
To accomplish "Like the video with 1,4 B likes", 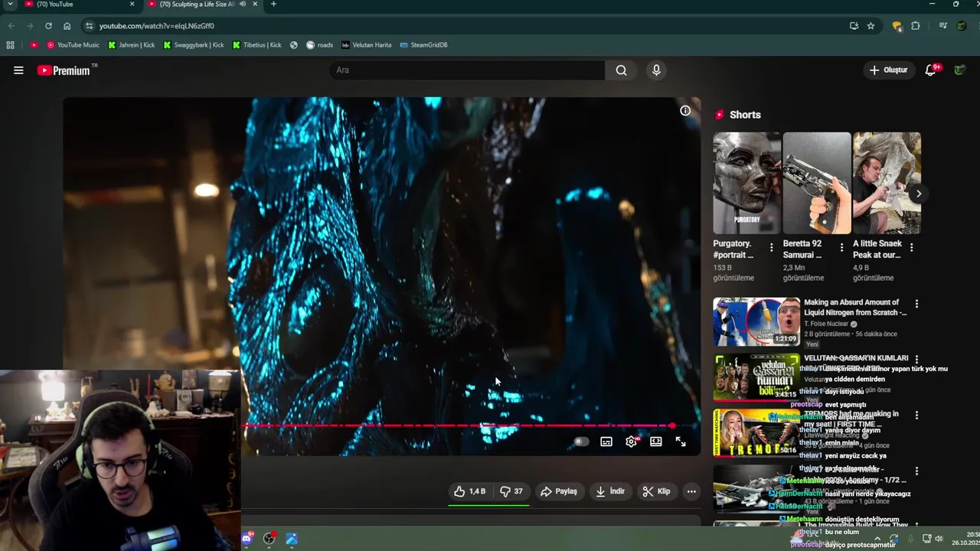I will 470,491.
